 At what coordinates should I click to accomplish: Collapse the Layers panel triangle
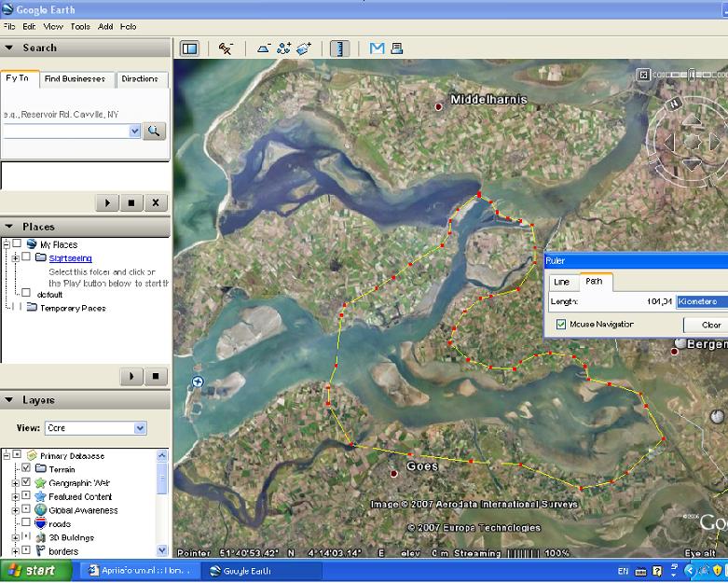(8, 399)
